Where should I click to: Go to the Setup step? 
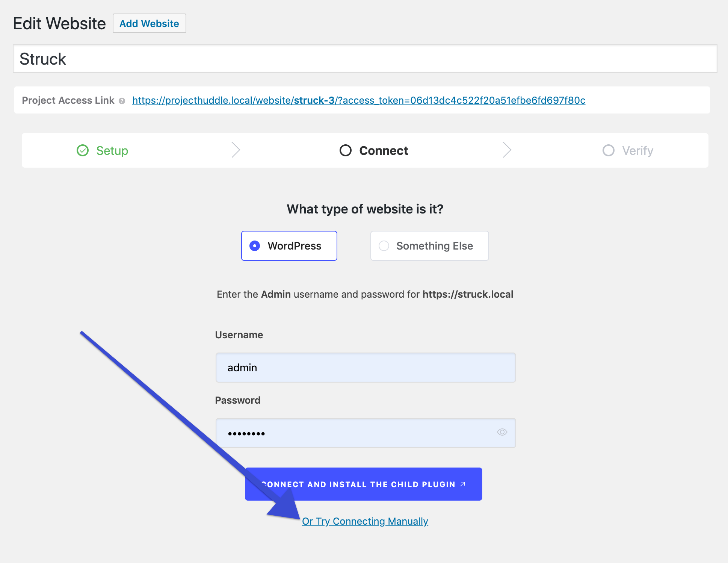click(x=112, y=151)
